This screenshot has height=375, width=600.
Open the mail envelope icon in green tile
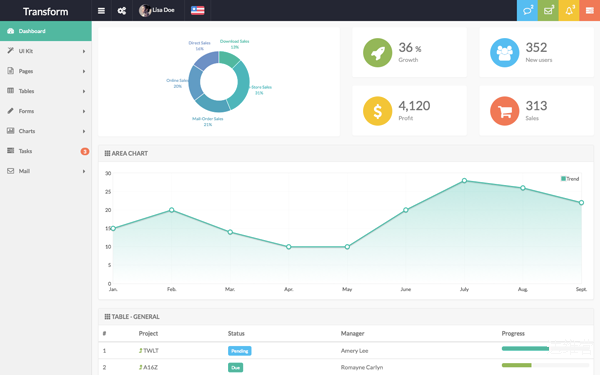[x=548, y=10]
